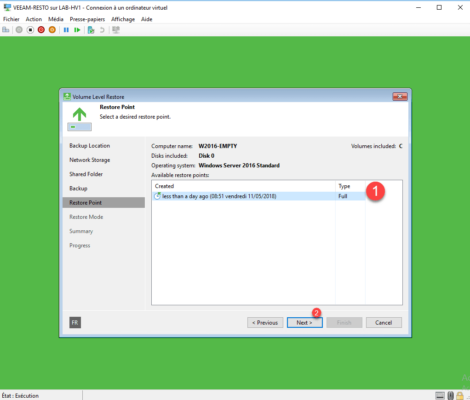Select the Restore Point wizard step

[104, 203]
